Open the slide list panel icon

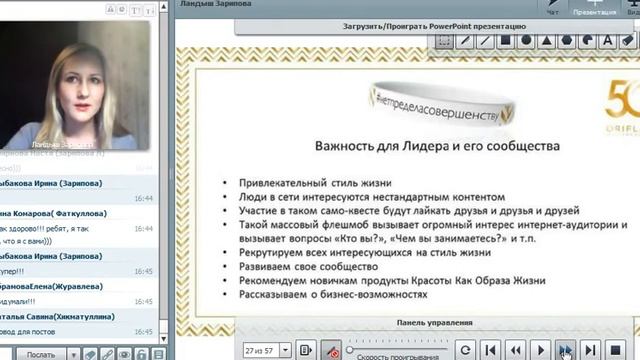306,350
